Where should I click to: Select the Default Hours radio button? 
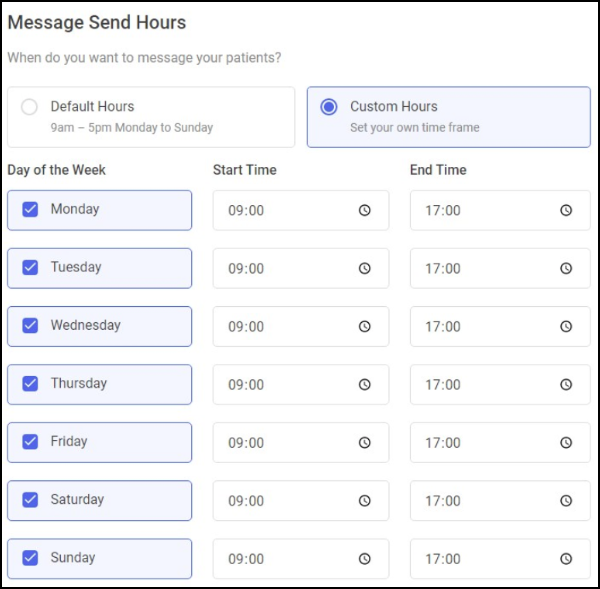pos(30,107)
